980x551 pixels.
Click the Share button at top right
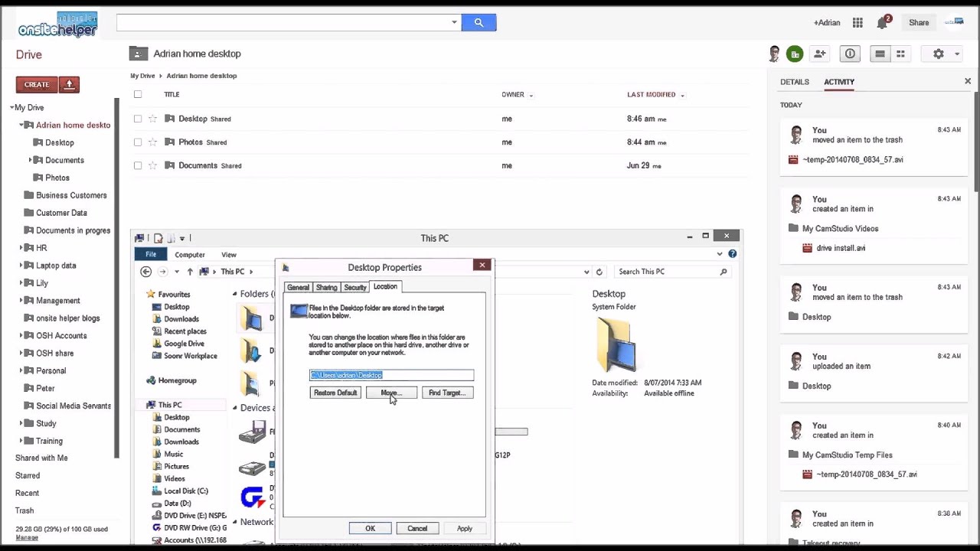[919, 23]
